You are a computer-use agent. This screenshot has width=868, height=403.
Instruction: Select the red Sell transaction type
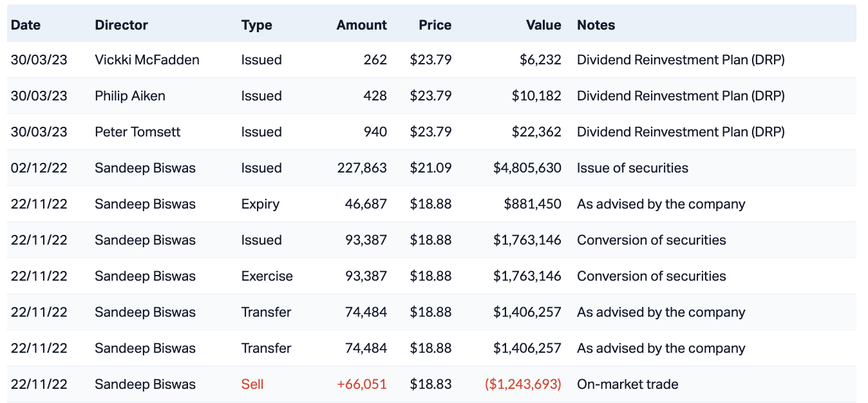pyautogui.click(x=252, y=384)
